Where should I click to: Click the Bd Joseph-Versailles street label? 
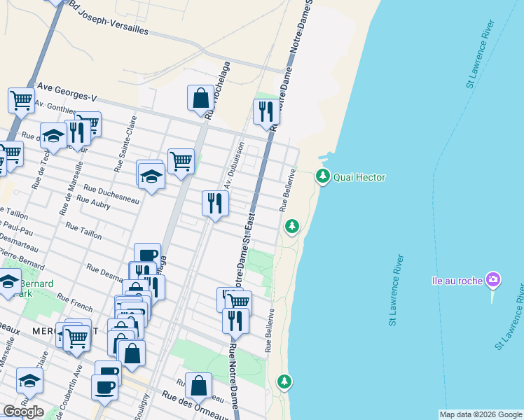[109, 17]
